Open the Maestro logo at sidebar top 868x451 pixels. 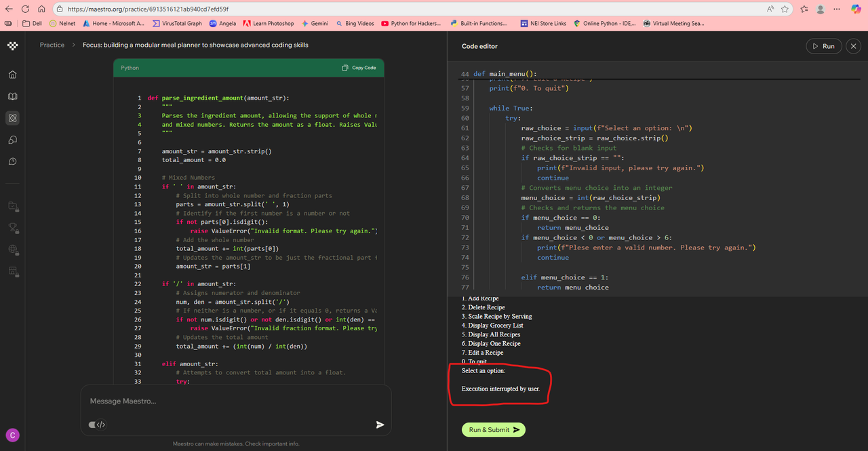click(12, 45)
